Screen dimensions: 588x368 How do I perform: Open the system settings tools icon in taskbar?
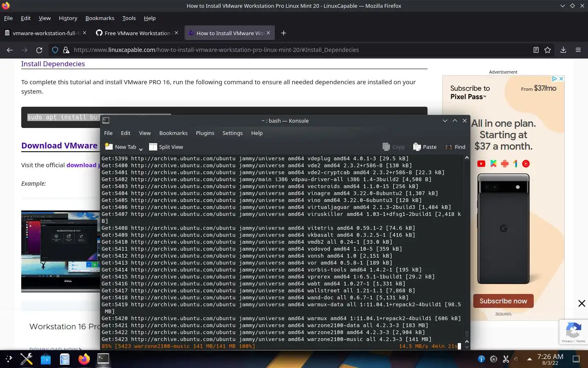coord(27,359)
